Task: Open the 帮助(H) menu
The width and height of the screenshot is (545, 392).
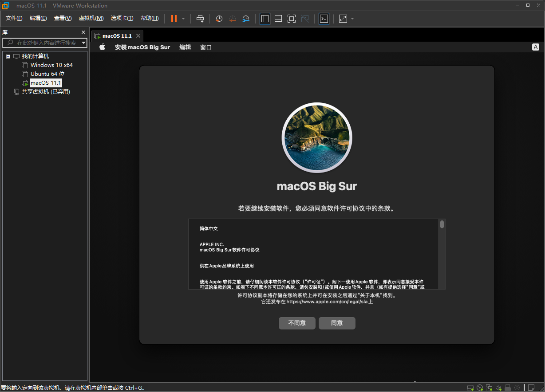Action: click(150, 18)
